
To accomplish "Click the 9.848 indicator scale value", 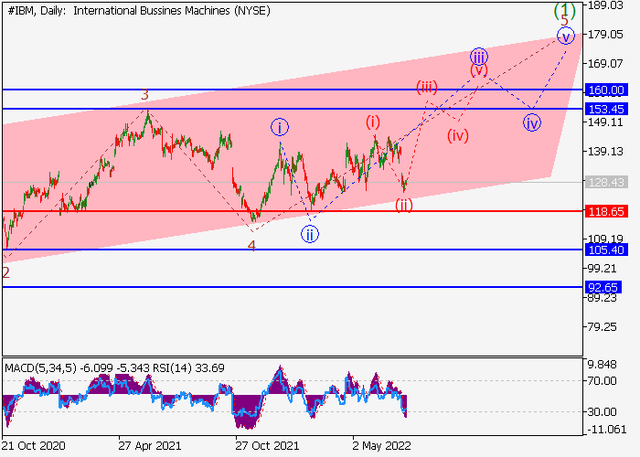I will [602, 364].
